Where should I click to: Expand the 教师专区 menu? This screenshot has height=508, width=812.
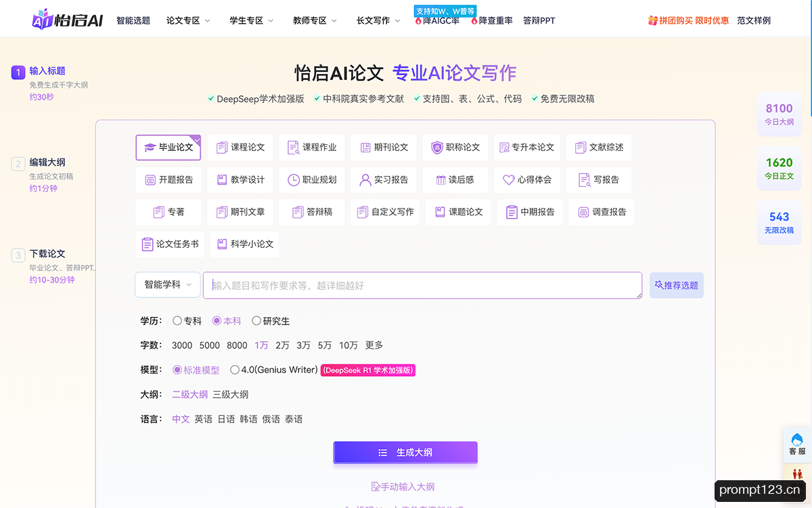(x=315, y=20)
